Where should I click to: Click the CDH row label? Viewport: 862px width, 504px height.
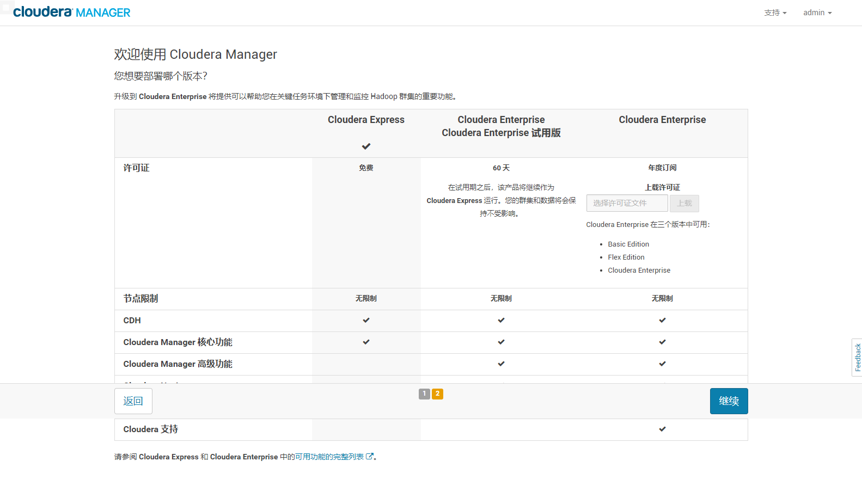click(x=132, y=320)
